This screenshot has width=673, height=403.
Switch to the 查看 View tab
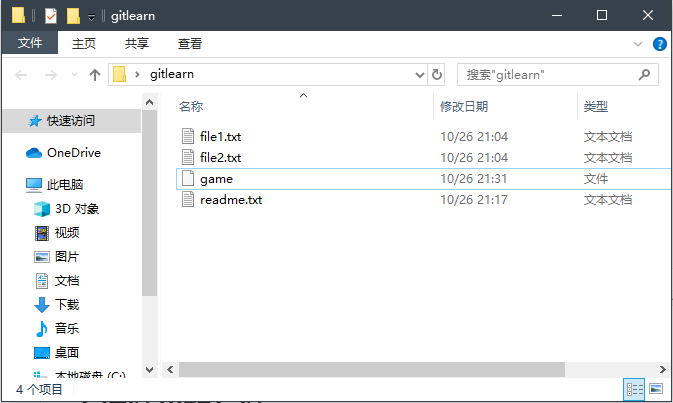[190, 44]
